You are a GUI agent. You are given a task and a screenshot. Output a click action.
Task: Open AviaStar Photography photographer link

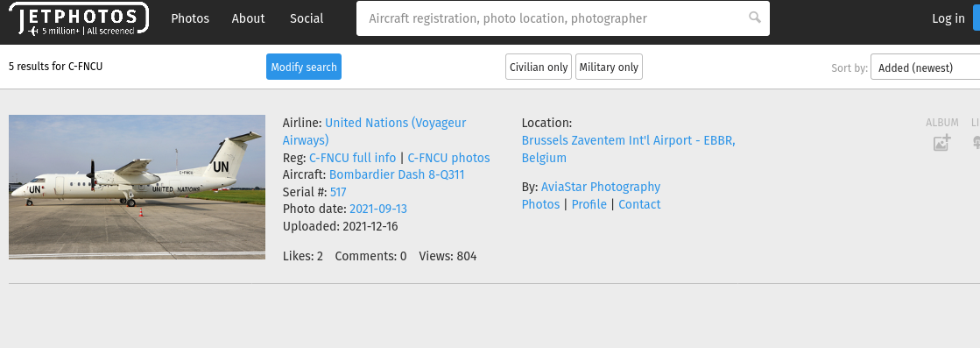click(x=601, y=187)
